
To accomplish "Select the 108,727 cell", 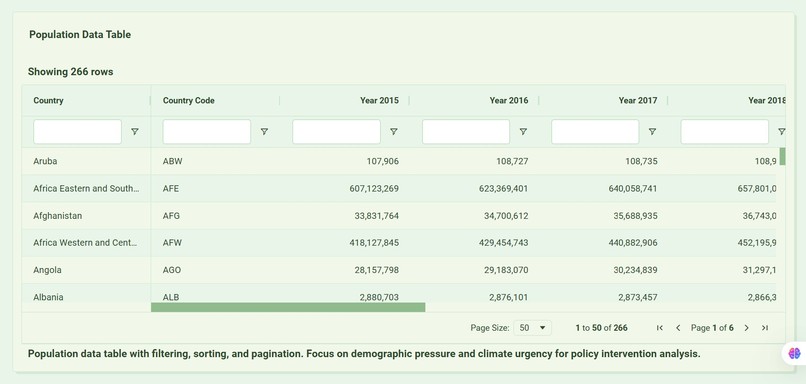I will point(474,161).
